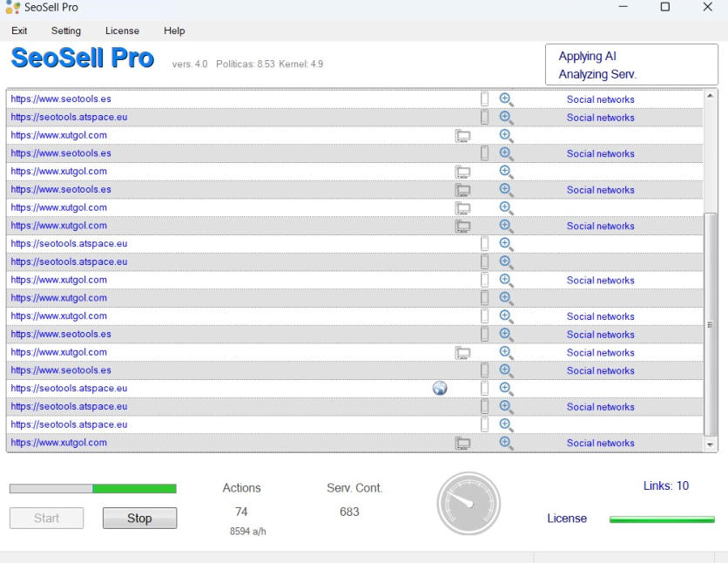Click Social networks in the bottom list row
This screenshot has height=563, width=728.
pyautogui.click(x=600, y=443)
